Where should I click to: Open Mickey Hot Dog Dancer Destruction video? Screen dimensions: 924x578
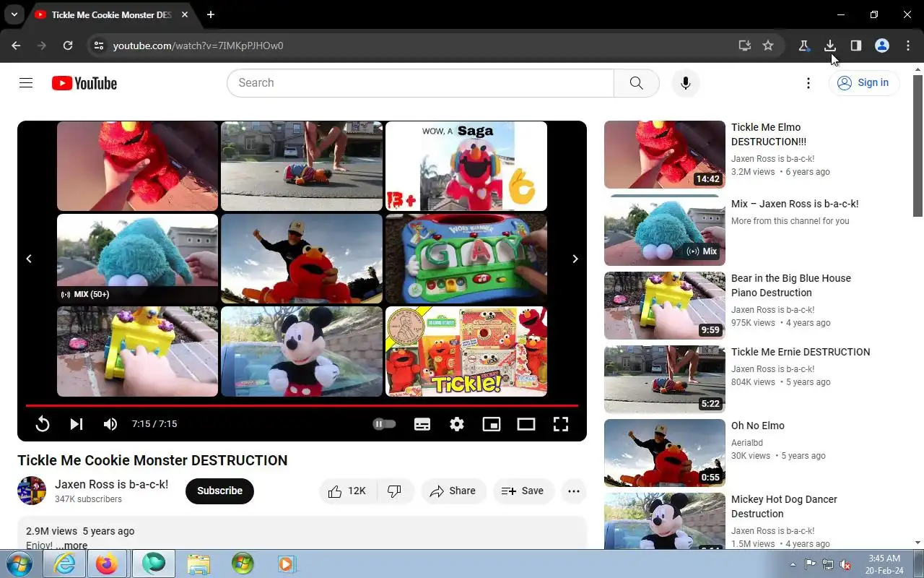point(784,506)
